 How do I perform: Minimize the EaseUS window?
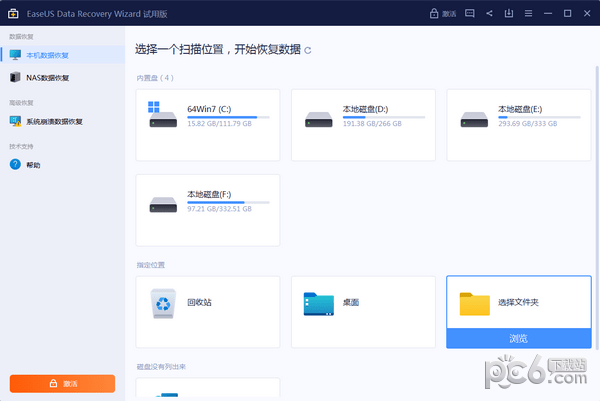pyautogui.click(x=548, y=13)
